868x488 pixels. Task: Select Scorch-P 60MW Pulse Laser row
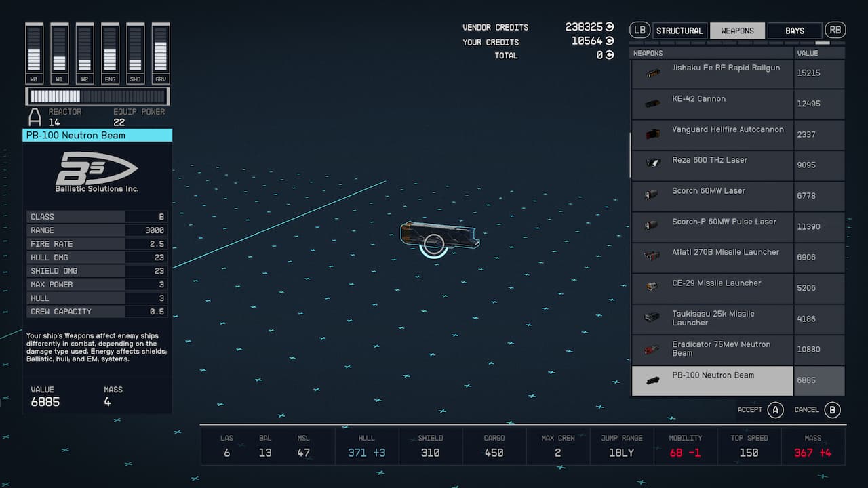tap(712, 226)
